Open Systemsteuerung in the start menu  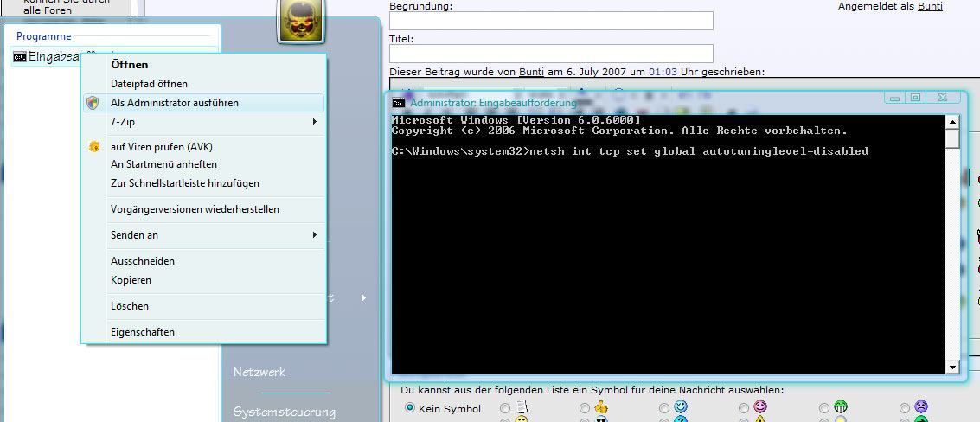tap(285, 412)
